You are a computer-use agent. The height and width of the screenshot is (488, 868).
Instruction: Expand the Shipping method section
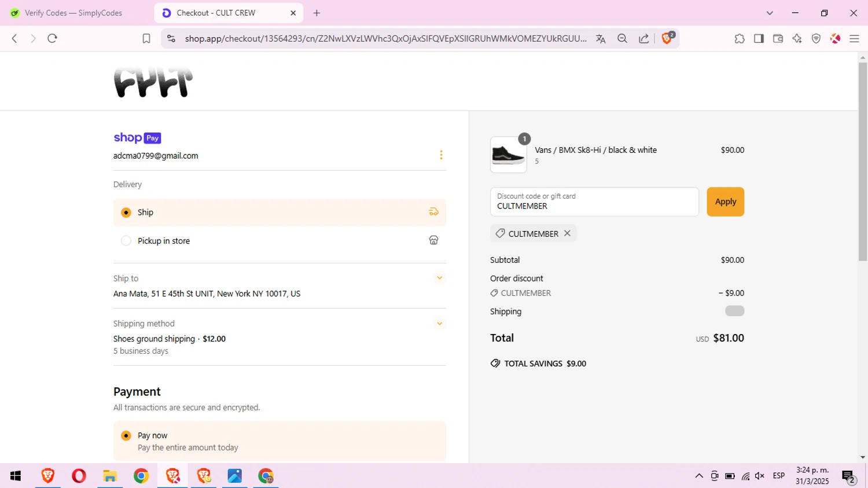coord(439,324)
